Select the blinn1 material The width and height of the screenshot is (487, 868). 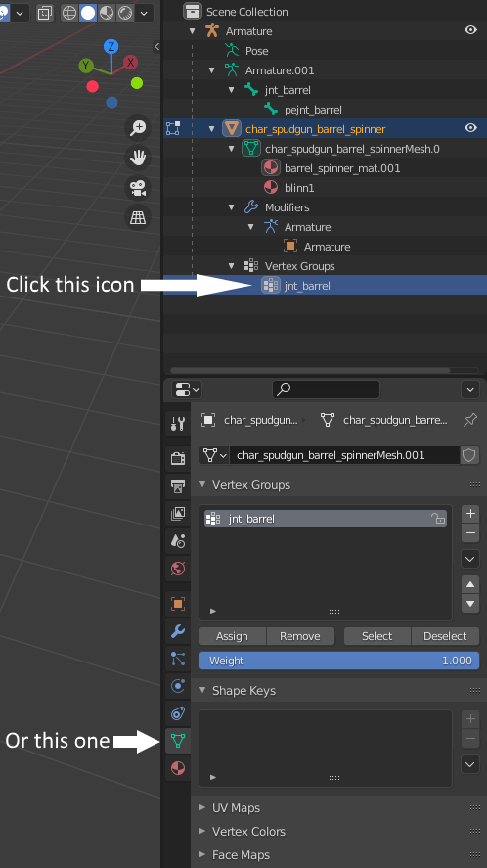pyautogui.click(x=299, y=188)
